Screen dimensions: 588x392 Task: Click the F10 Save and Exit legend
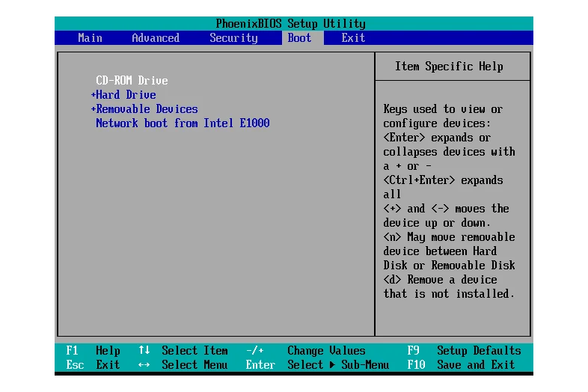coord(462,364)
